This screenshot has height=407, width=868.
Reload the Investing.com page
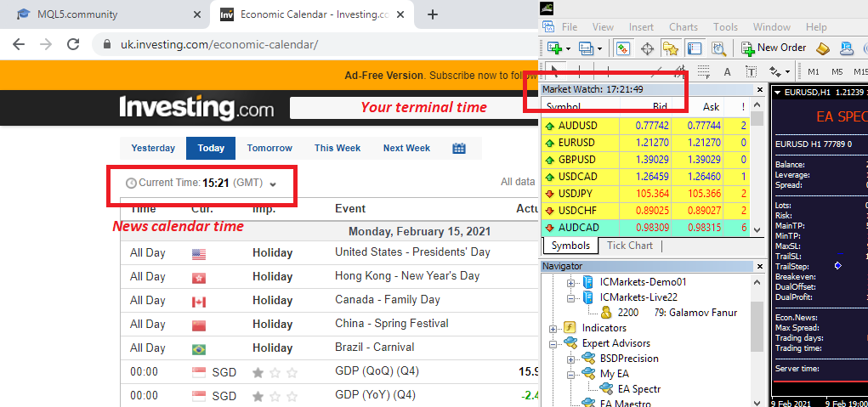point(72,45)
